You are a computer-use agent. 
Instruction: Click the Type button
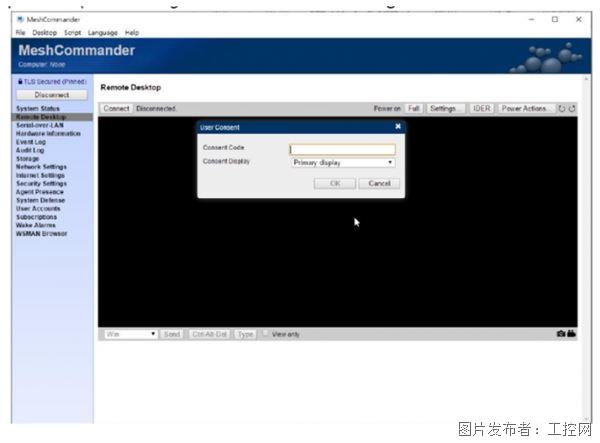tap(245, 334)
